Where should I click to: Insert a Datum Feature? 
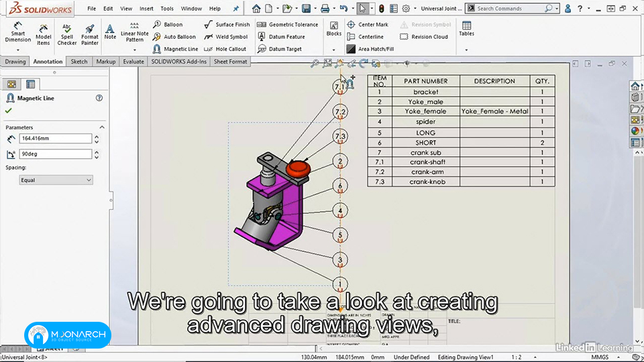click(x=281, y=37)
